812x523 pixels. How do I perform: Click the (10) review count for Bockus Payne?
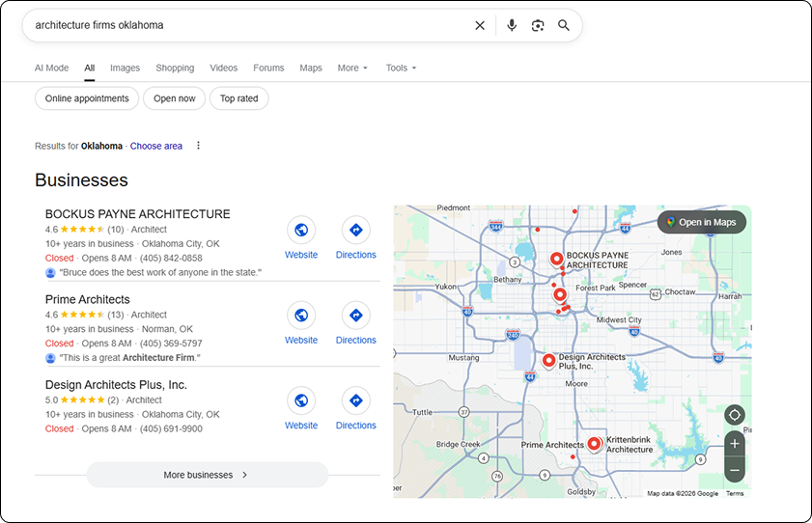tap(116, 229)
